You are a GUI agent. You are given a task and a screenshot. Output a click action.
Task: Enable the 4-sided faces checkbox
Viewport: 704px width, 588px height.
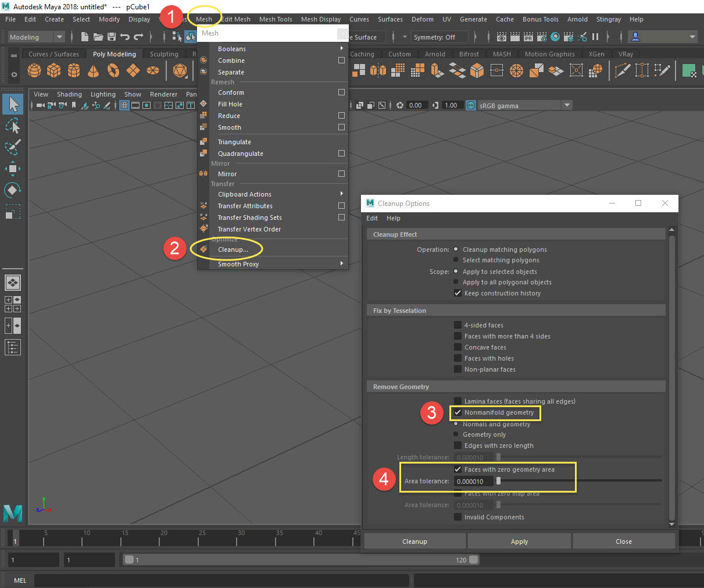point(458,325)
